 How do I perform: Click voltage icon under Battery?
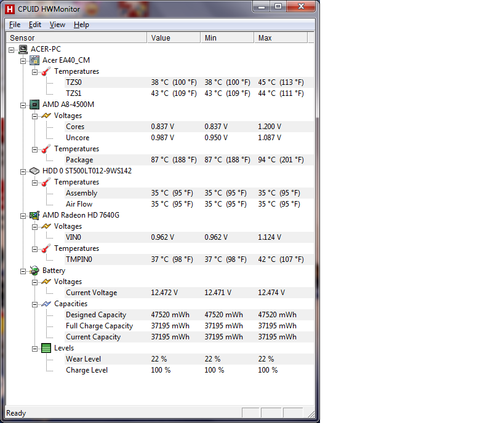pos(46,282)
